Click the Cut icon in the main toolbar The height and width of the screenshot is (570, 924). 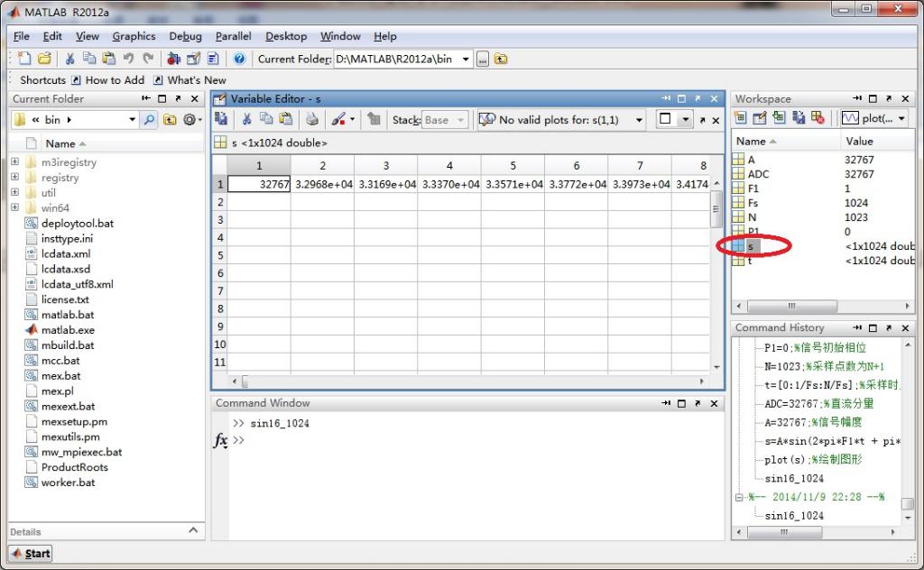click(x=69, y=59)
